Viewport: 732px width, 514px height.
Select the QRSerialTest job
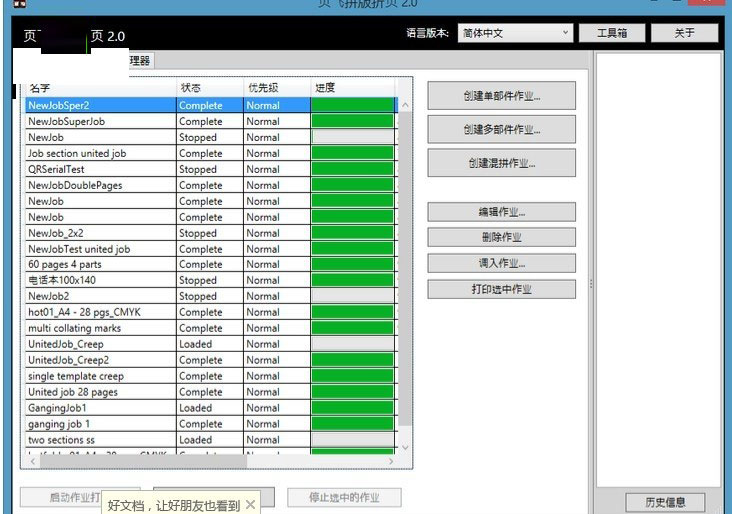[x=210, y=169]
